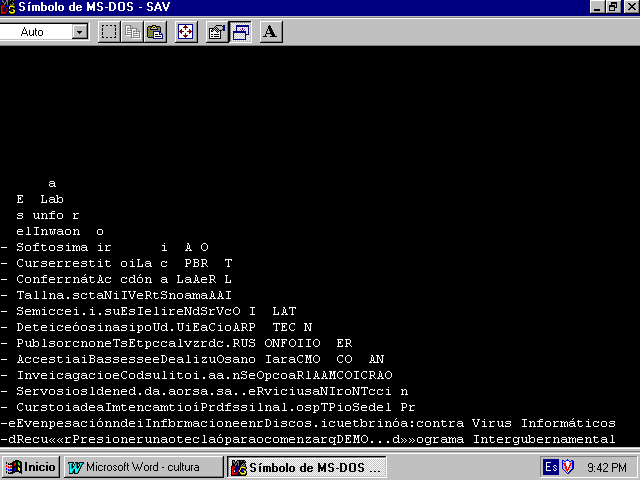Viewport: 640px width, 480px height.
Task: Toggle the Background toolbar button
Action: point(240,32)
